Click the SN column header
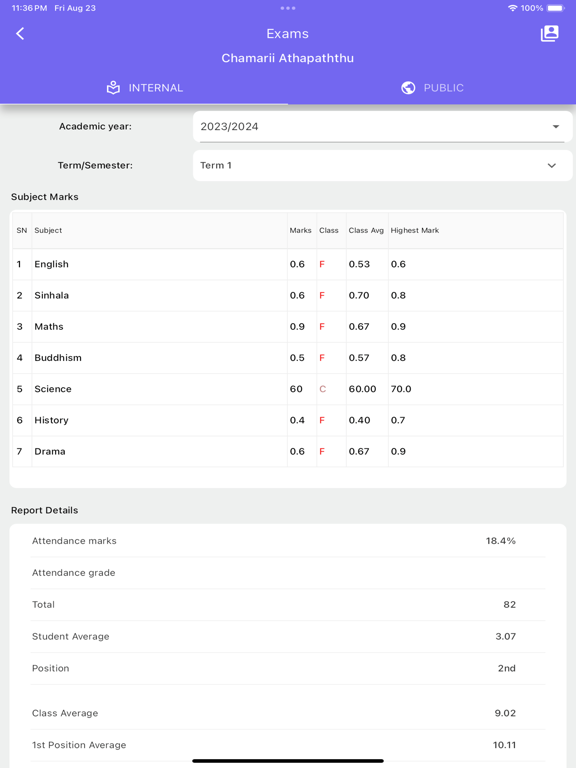The image size is (576, 768). tap(22, 230)
